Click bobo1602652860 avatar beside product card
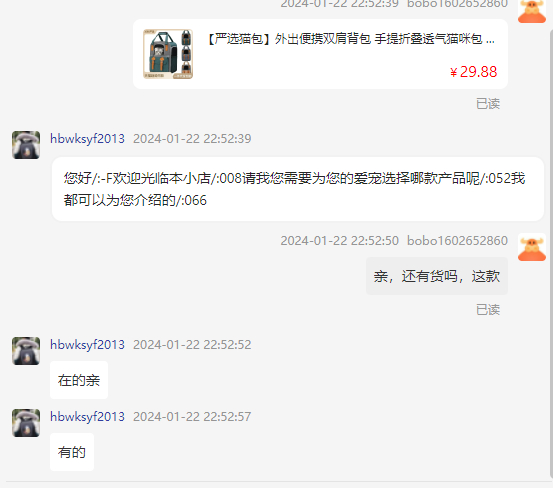 coord(532,11)
